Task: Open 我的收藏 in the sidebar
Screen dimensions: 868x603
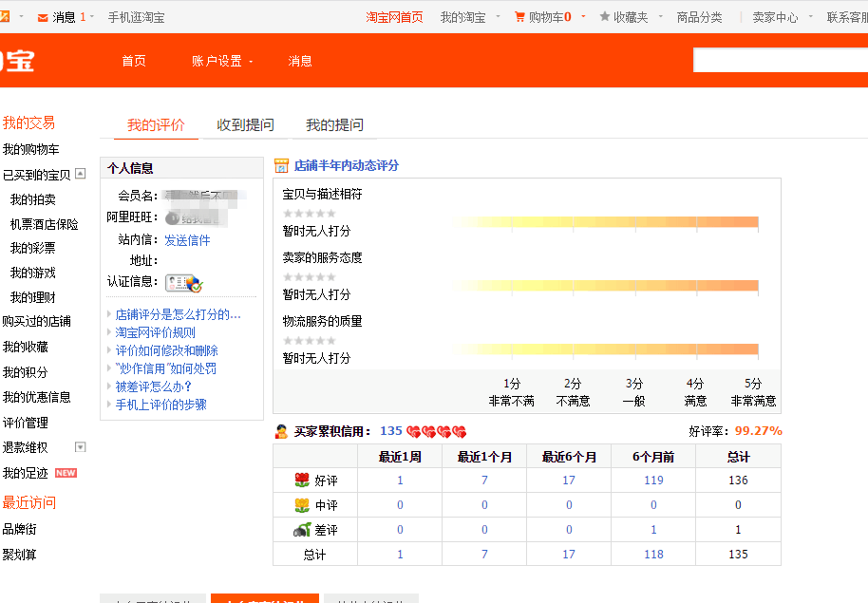Action: [x=26, y=347]
